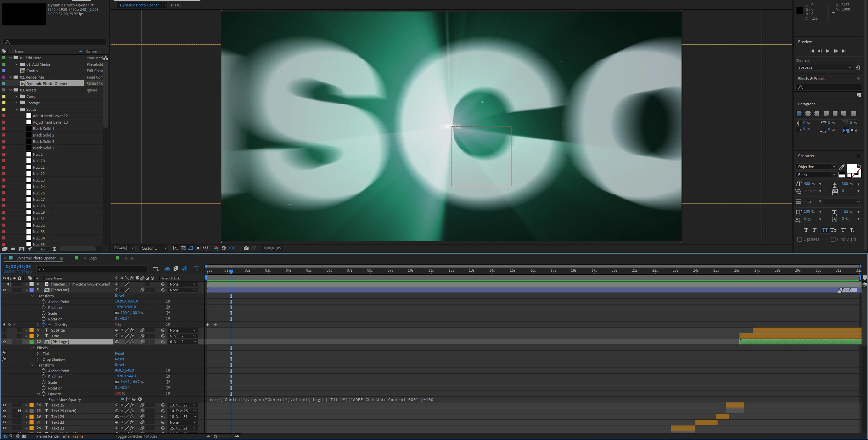This screenshot has height=440, width=868.
Task: Click Reset for the Tint effect
Action: tap(119, 354)
